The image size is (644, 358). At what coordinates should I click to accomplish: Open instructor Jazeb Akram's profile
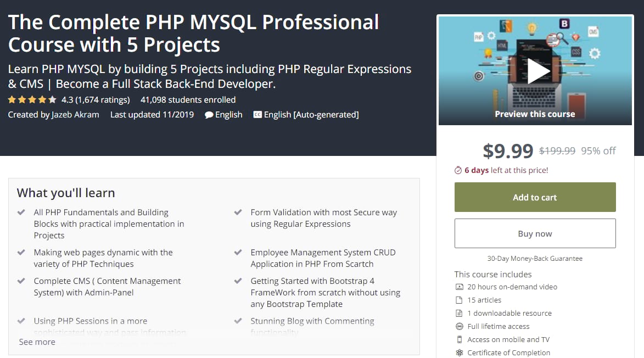[76, 114]
